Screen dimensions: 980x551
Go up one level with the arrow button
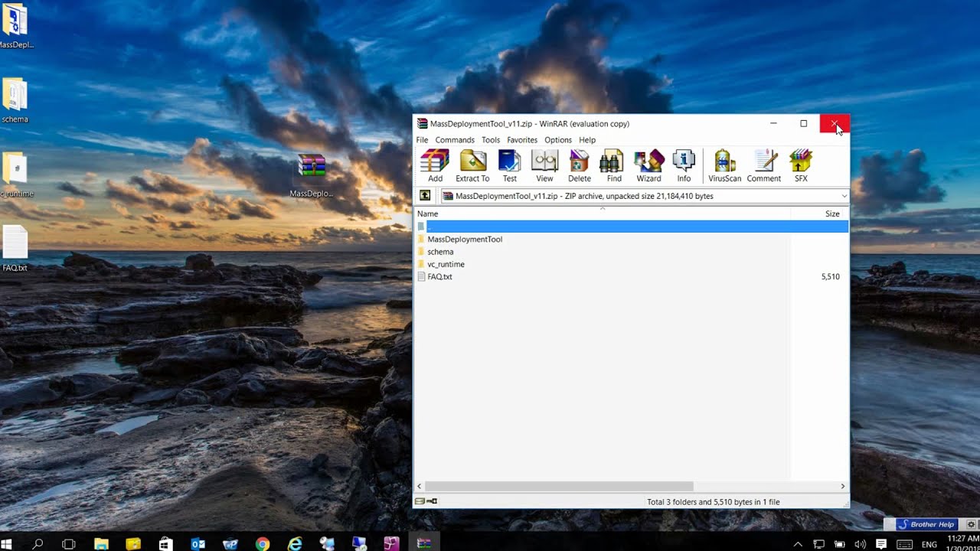(x=425, y=196)
